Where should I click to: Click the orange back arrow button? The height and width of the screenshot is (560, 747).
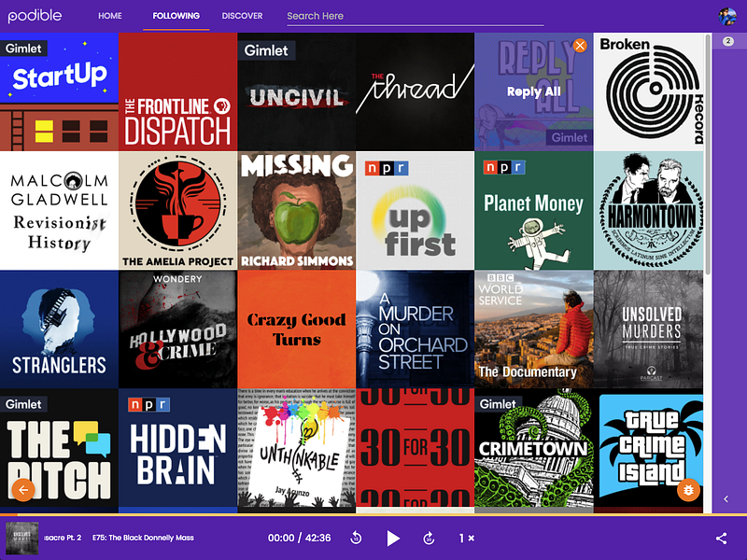[x=23, y=489]
